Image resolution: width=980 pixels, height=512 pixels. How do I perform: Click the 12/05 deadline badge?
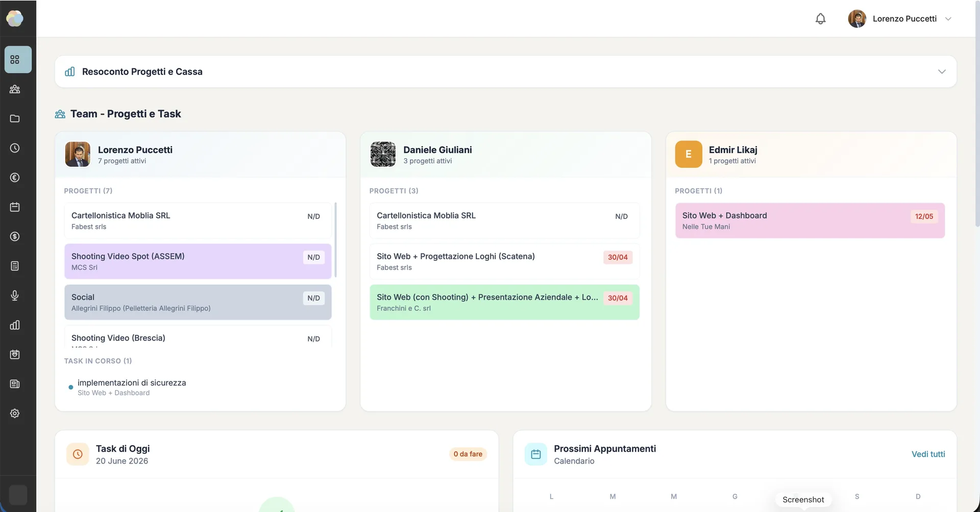924,216
